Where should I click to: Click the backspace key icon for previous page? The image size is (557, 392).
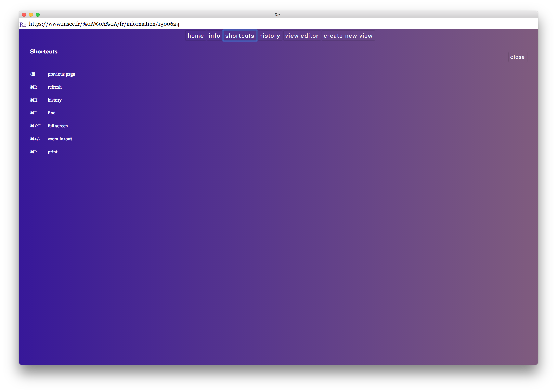[33, 74]
